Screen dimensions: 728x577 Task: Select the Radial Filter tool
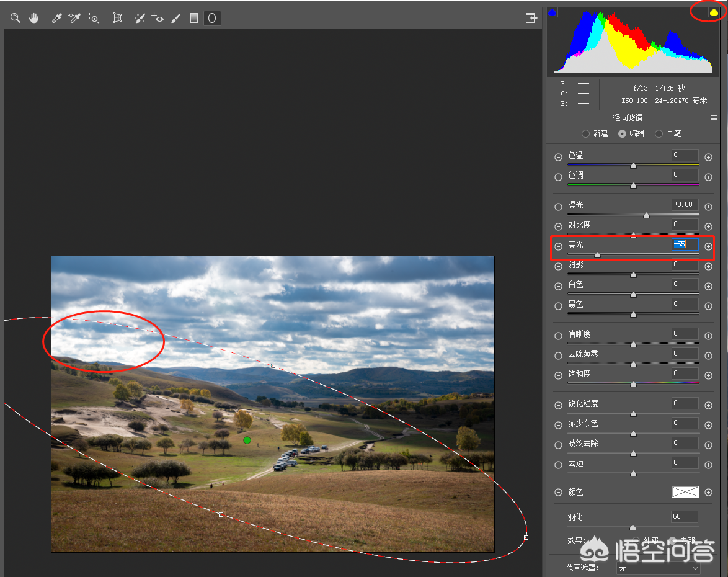pyautogui.click(x=212, y=18)
